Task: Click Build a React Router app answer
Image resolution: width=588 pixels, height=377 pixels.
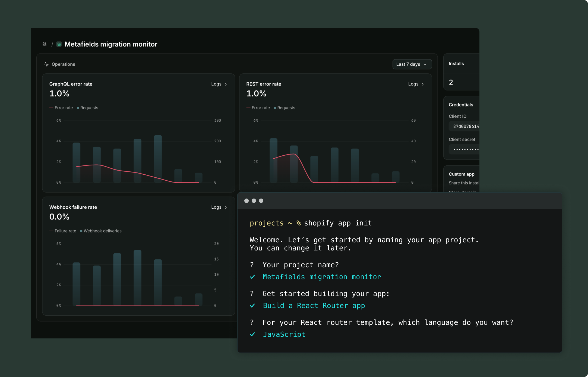Action: [x=314, y=306]
